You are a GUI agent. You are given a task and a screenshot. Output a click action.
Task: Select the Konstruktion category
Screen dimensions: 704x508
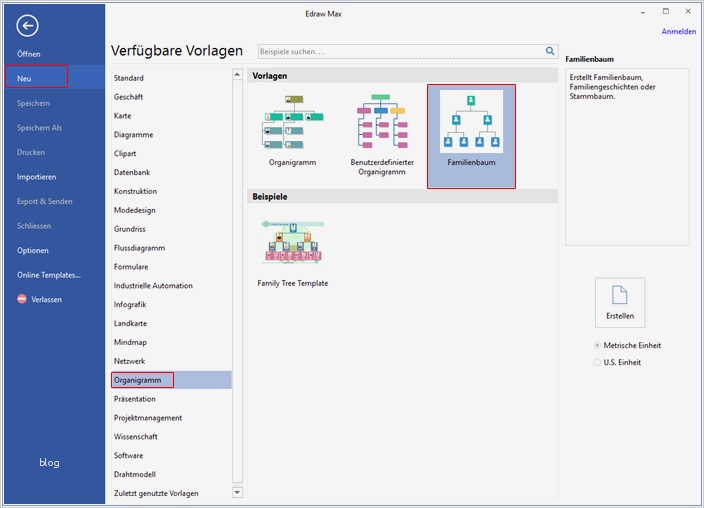pyautogui.click(x=135, y=191)
